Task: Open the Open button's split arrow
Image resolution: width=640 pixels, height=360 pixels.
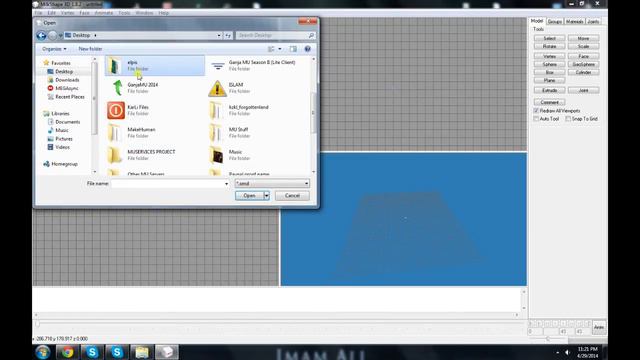Action: pos(267,196)
